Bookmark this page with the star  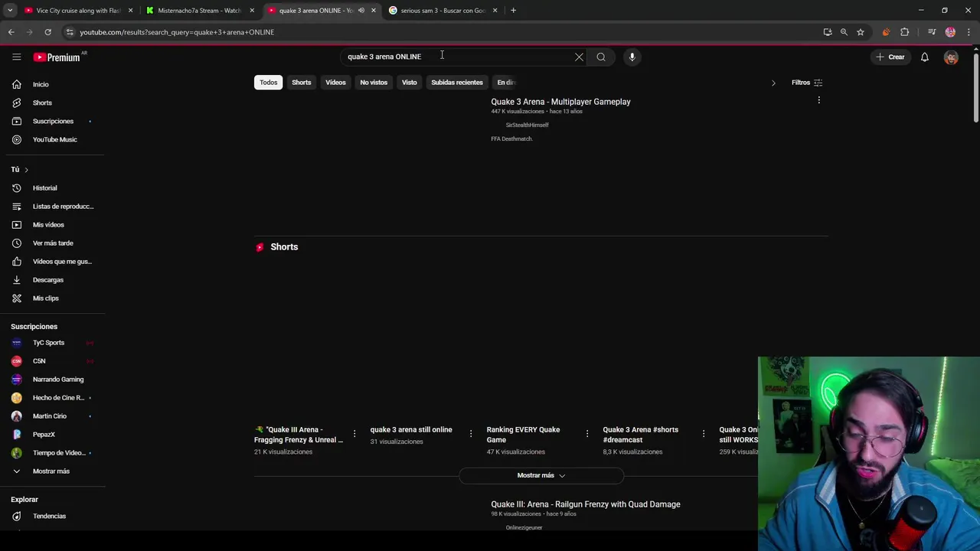[x=860, y=32]
